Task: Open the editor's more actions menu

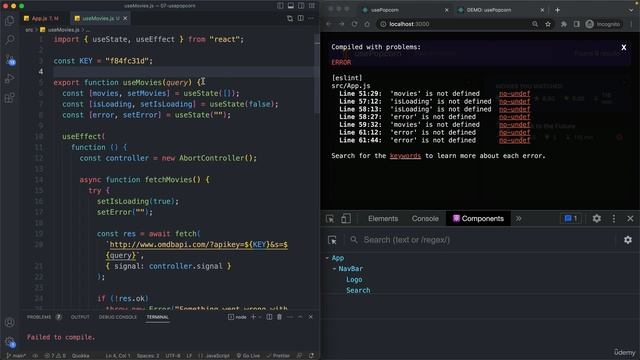Action: (x=311, y=18)
